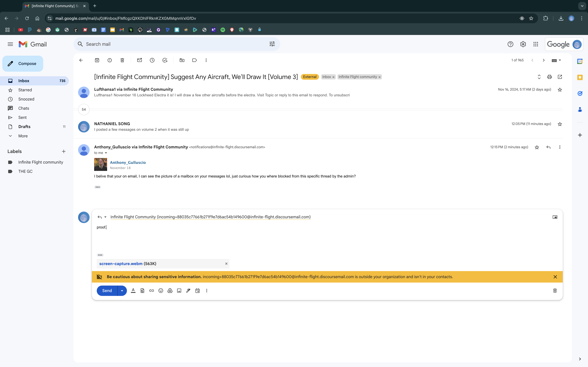Viewport: 588px width, 367px height.
Task: Expand the 'to me' recipient details
Action: click(106, 153)
